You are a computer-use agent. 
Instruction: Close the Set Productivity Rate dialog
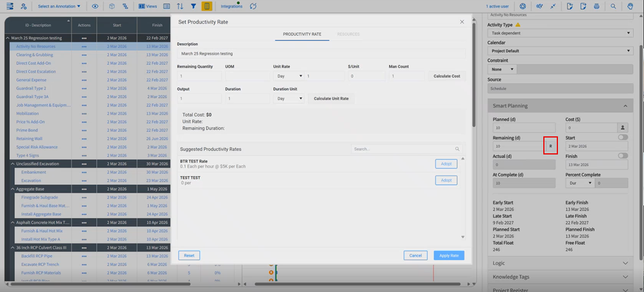click(x=462, y=22)
